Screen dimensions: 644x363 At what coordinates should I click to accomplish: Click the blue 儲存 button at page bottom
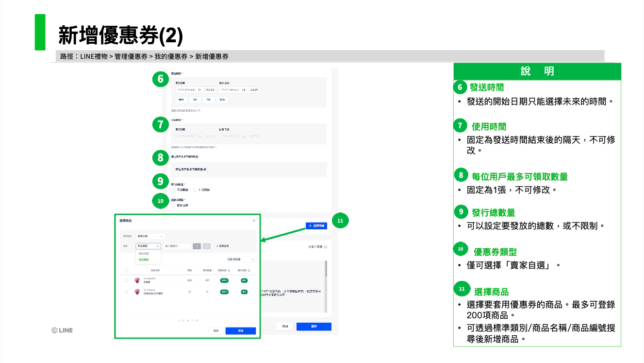314,327
